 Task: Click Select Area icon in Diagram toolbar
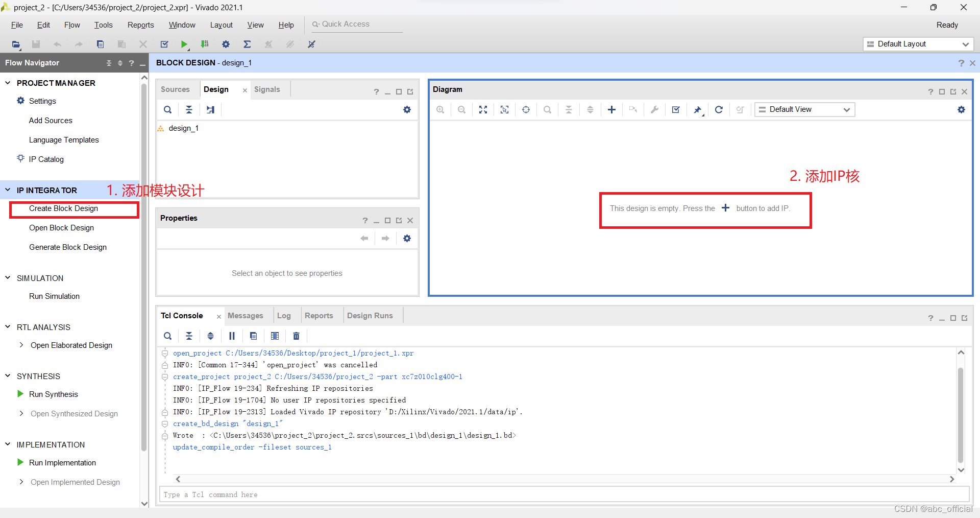(505, 109)
